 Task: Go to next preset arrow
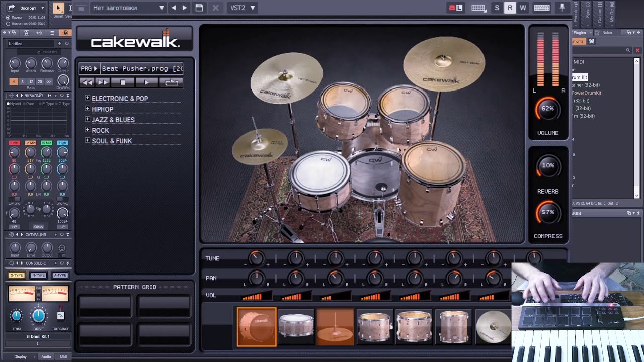[185, 8]
